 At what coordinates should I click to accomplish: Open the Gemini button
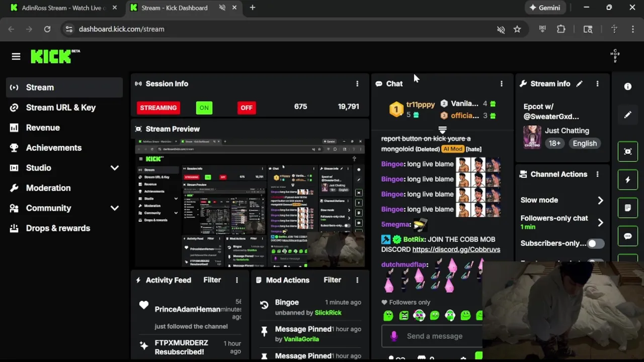(x=545, y=8)
